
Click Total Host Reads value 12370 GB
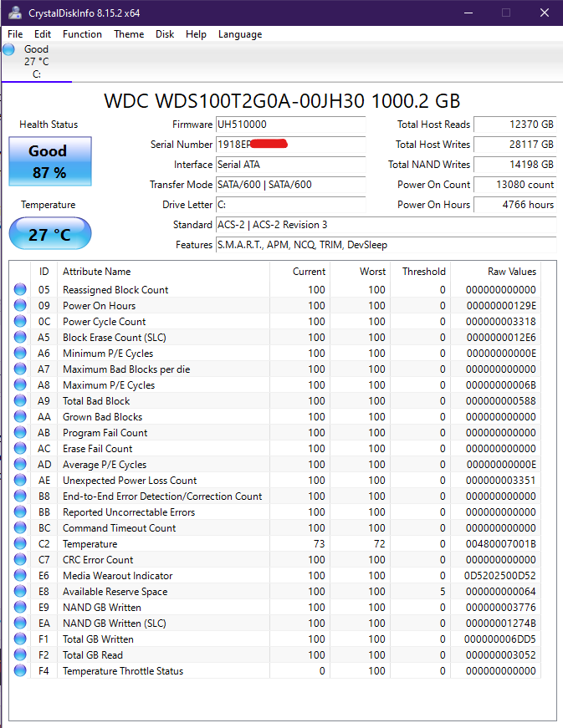514,125
